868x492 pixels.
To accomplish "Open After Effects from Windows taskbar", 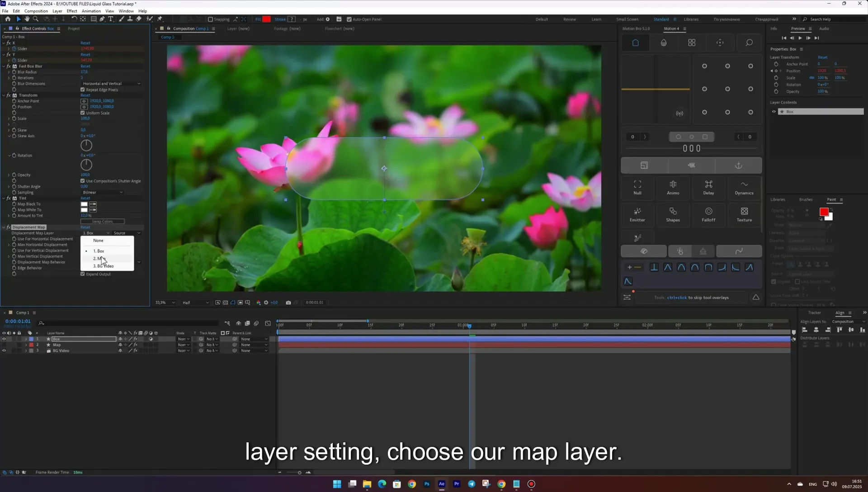I will [x=442, y=484].
